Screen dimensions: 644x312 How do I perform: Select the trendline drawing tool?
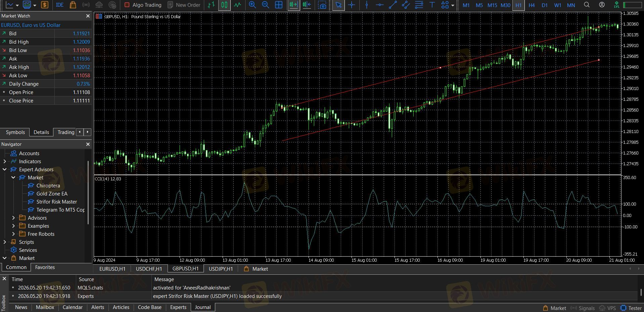click(x=393, y=5)
